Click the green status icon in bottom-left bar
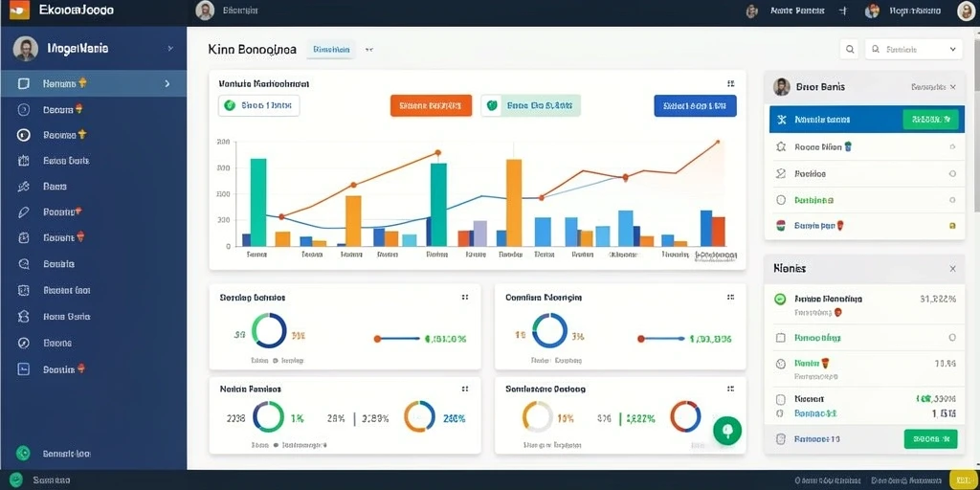Screen dimensions: 980x490 click(15, 480)
